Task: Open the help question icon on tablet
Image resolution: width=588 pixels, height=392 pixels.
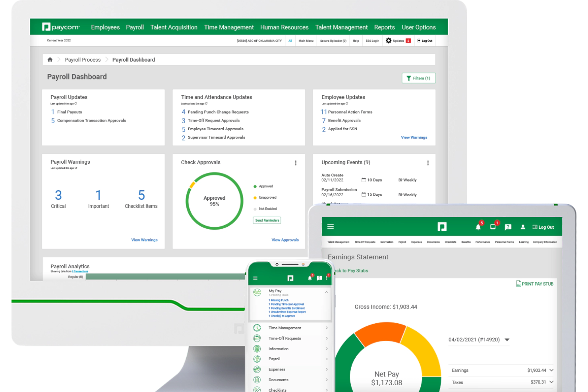Action: pos(508,227)
